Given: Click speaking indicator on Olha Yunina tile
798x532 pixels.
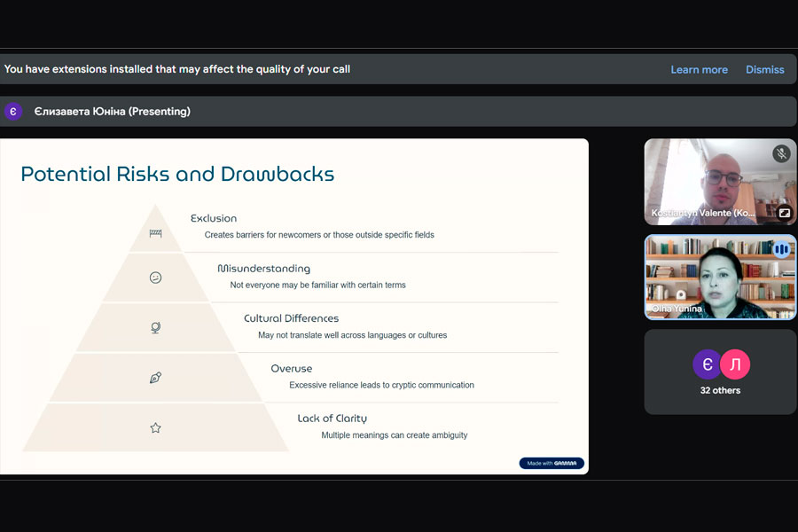Looking at the screenshot, I should coord(781,249).
